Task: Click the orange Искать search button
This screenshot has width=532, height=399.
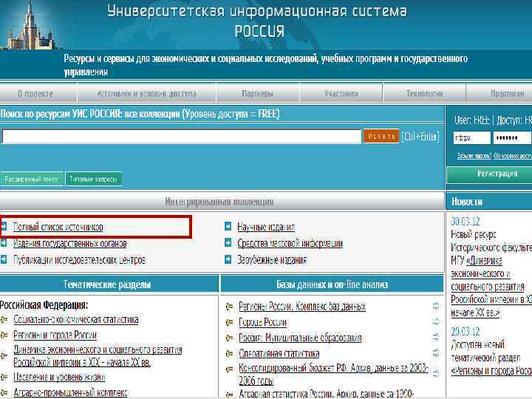Action: (381, 137)
